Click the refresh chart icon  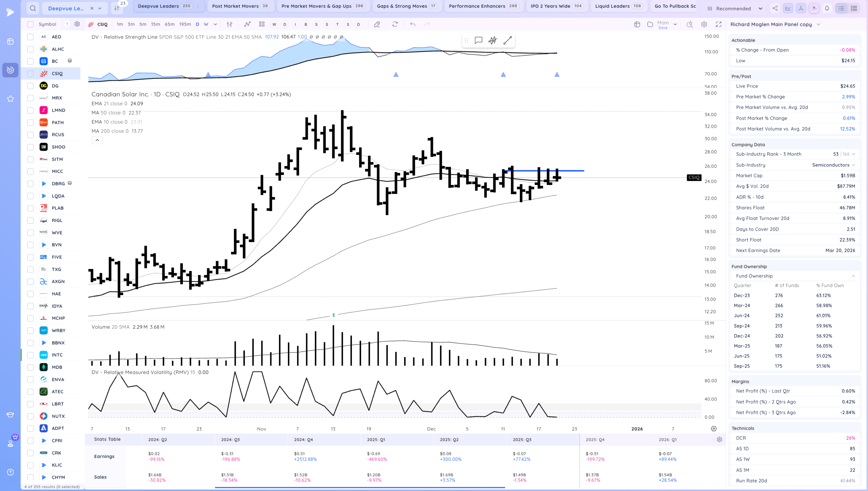point(395,24)
